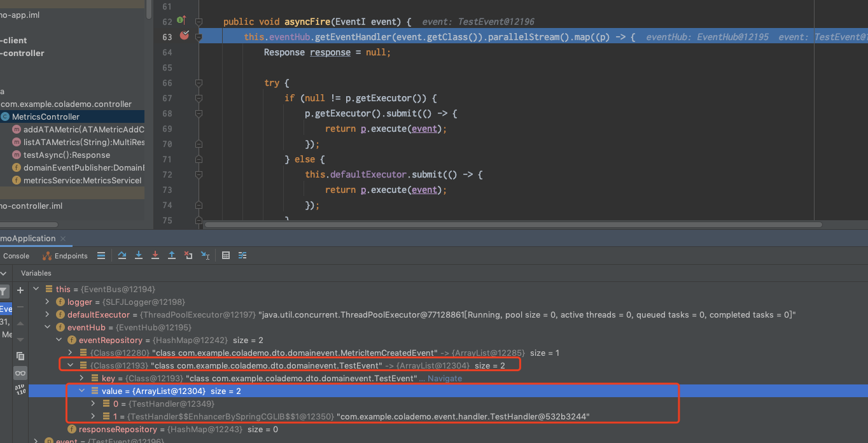Collapse the eventRepository node

[59, 340]
